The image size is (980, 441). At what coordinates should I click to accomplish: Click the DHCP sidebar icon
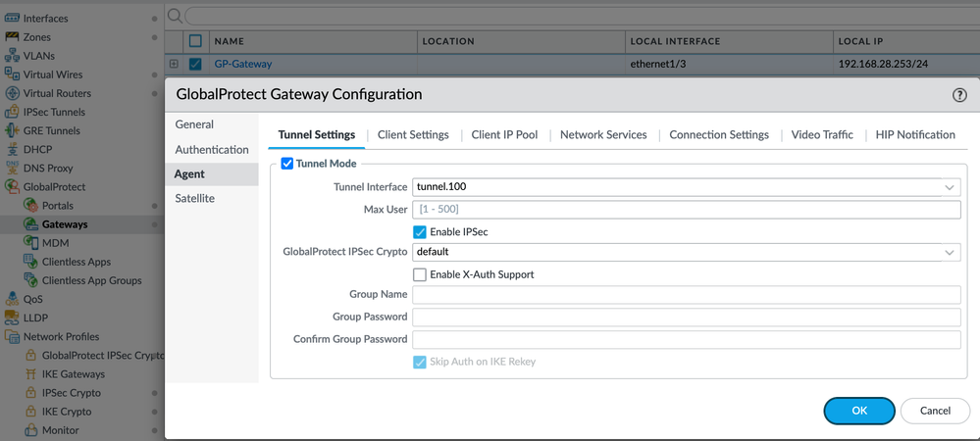tap(13, 149)
